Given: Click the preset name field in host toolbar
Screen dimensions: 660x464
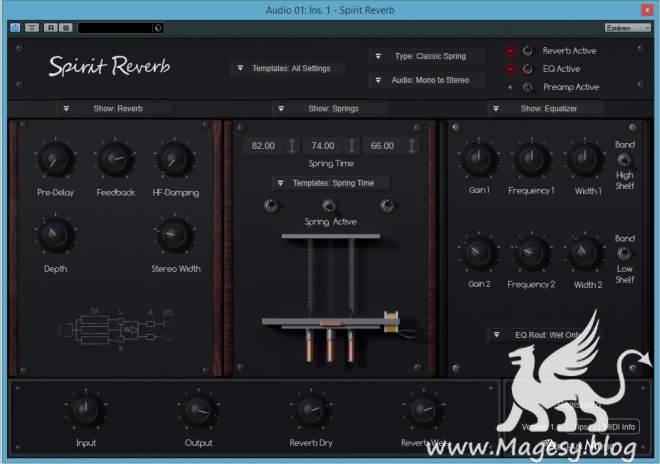Looking at the screenshot, I should 114,28.
